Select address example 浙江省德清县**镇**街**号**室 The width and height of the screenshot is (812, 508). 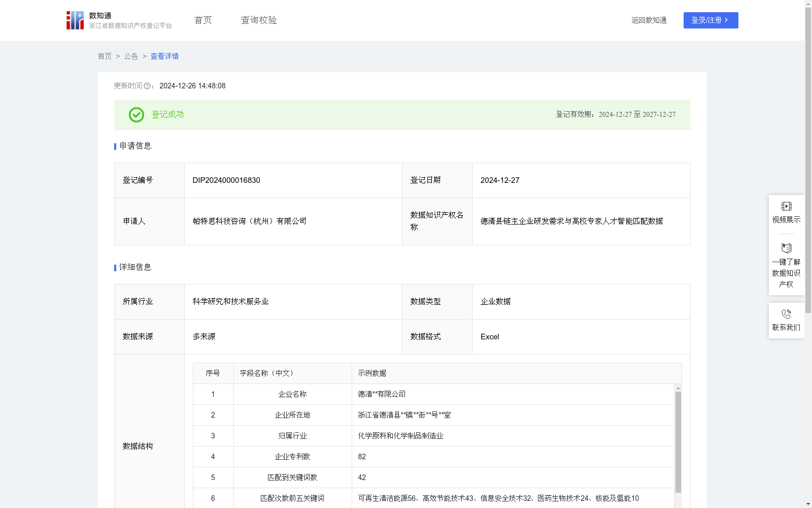[x=404, y=415]
